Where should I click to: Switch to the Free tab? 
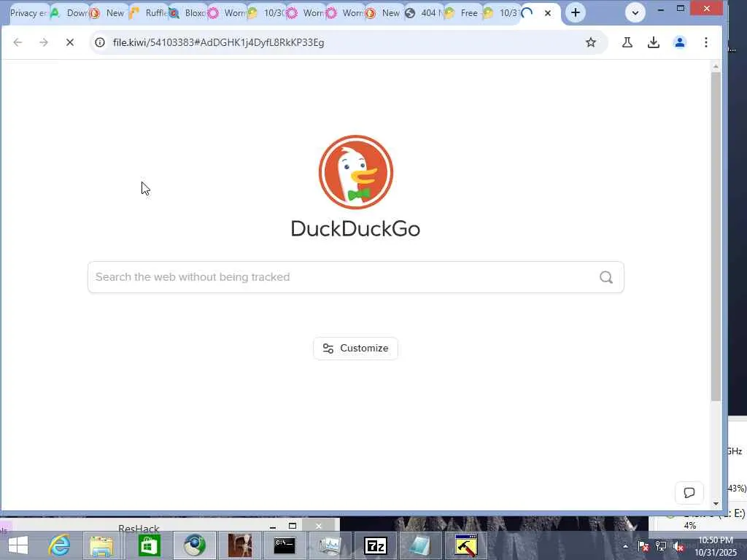463,13
